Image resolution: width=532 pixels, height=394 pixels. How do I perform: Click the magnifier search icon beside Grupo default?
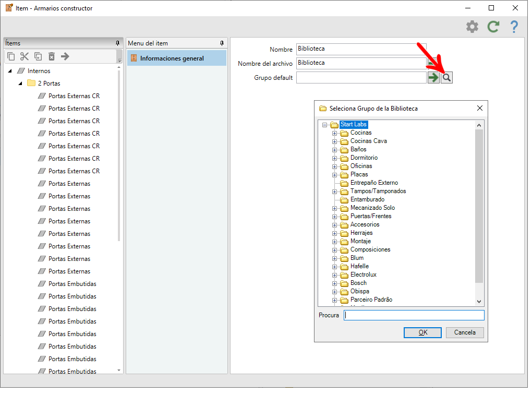[447, 78]
